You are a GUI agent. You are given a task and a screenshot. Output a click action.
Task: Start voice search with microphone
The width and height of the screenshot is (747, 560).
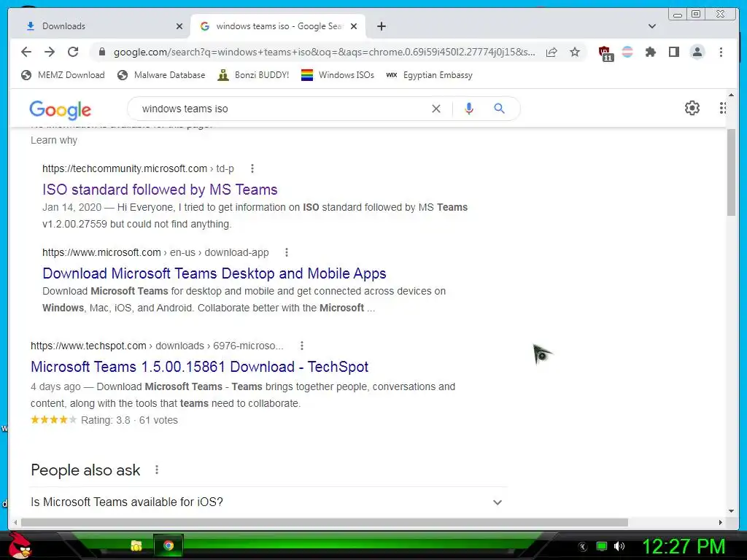[469, 109]
